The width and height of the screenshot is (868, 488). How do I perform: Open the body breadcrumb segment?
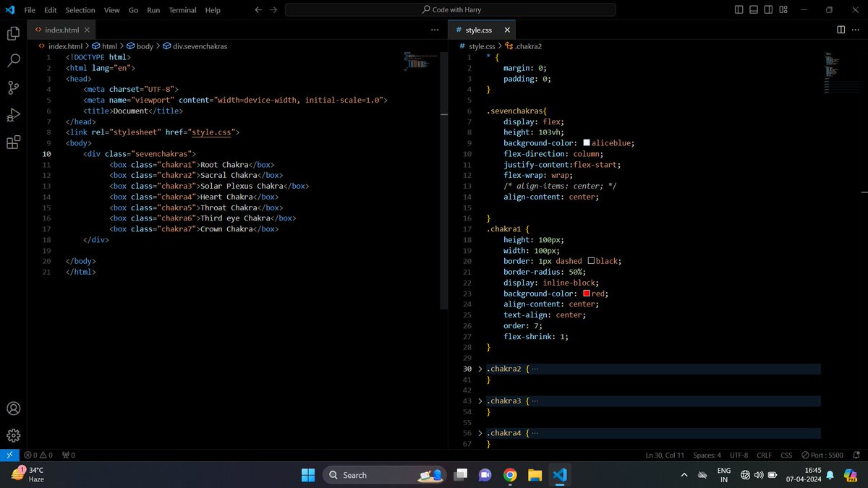pos(140,46)
